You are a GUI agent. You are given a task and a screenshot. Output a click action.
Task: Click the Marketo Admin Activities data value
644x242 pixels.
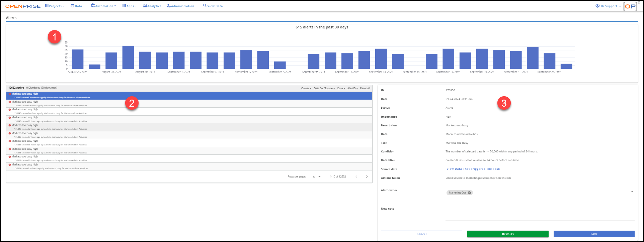[462, 134]
